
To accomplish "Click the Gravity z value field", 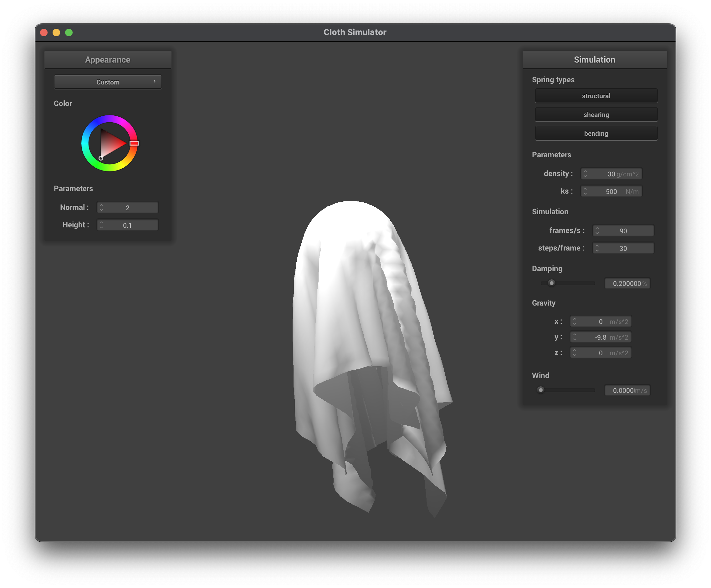I will click(x=600, y=352).
